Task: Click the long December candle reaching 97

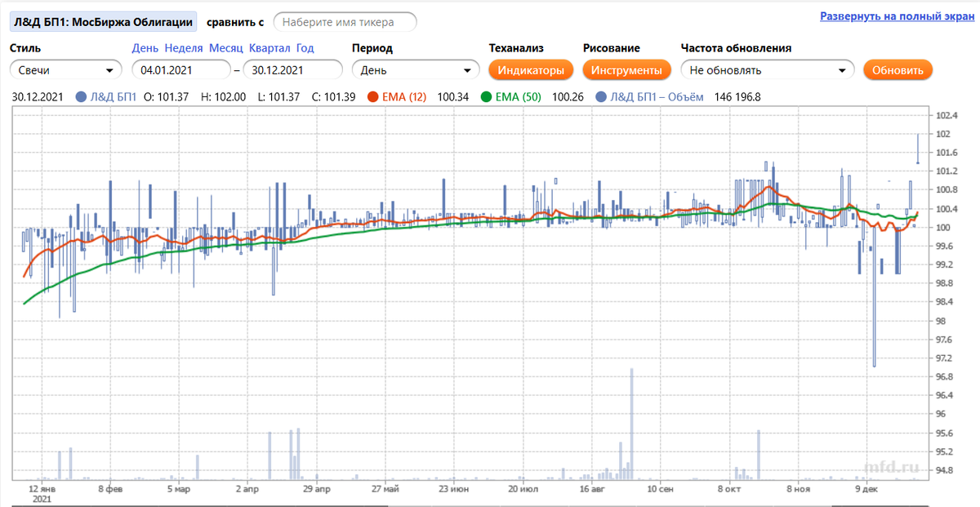Action: (x=874, y=297)
